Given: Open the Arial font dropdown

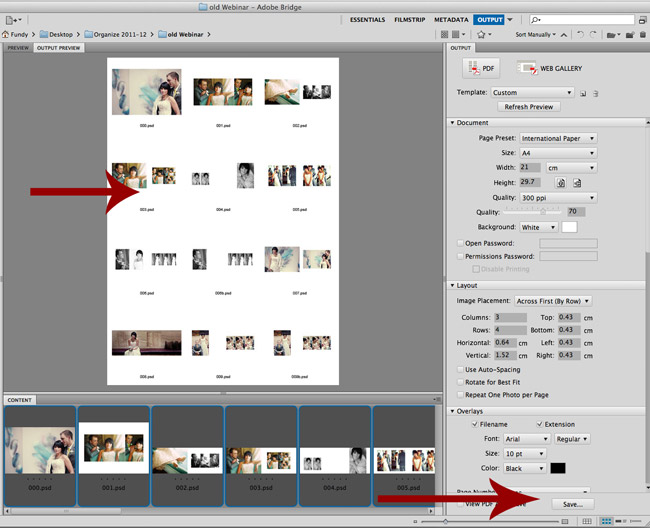Looking at the screenshot, I should point(527,439).
